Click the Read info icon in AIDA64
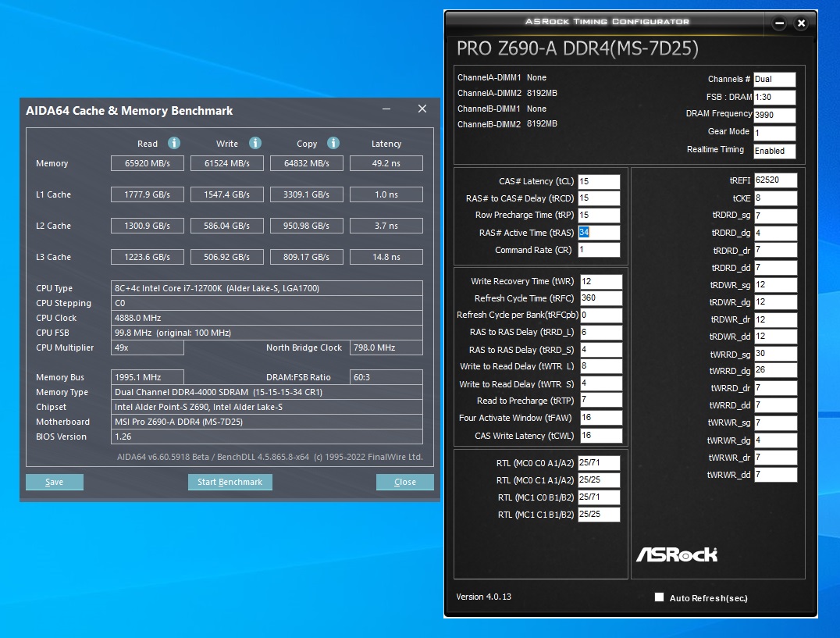 click(x=174, y=143)
